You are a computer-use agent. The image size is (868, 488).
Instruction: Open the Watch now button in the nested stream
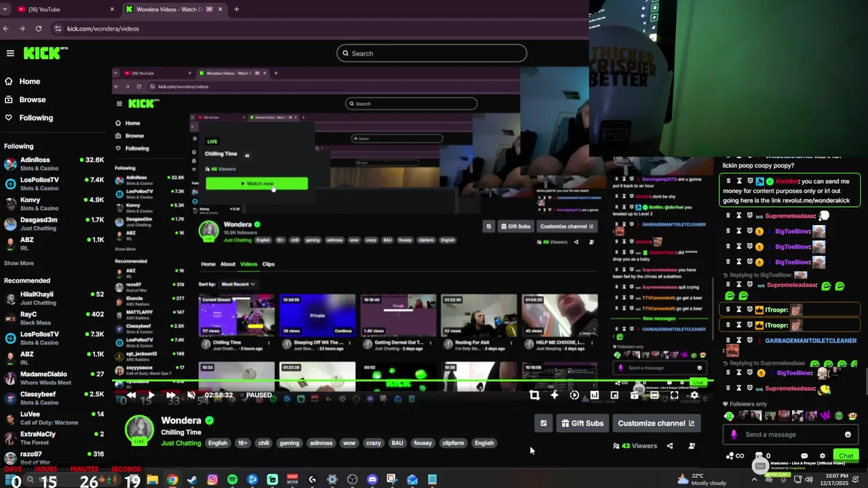click(x=256, y=184)
